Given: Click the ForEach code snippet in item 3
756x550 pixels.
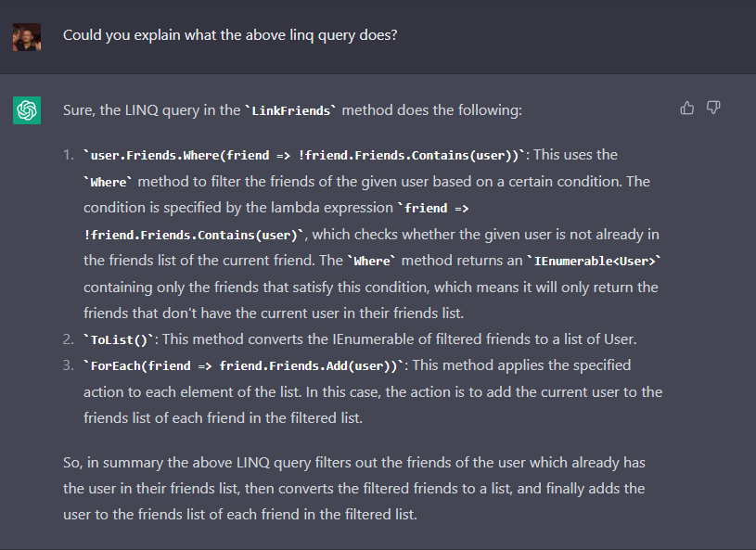Looking at the screenshot, I should pyautogui.click(x=243, y=365).
